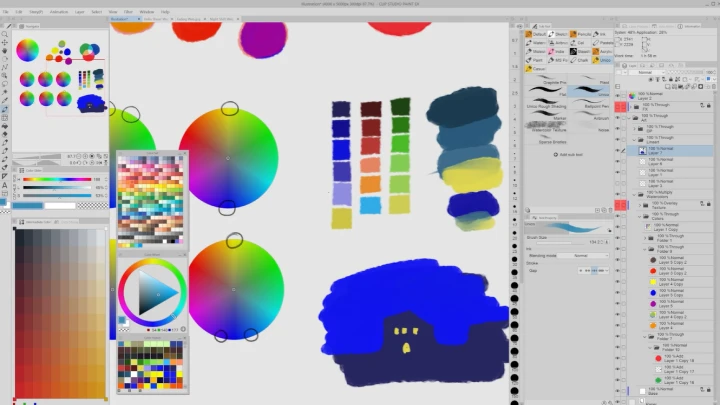720x405 pixels.
Task: Expand the Texture layer folder
Action: tap(640, 205)
